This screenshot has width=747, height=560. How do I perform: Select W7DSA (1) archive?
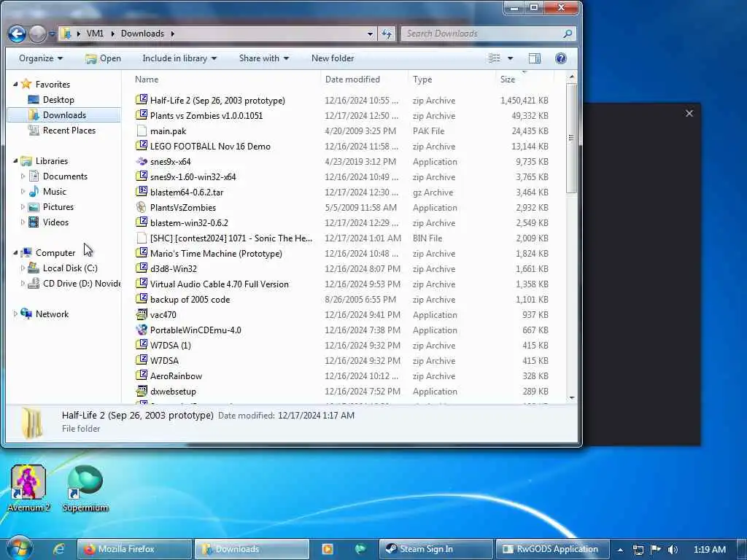click(x=170, y=345)
